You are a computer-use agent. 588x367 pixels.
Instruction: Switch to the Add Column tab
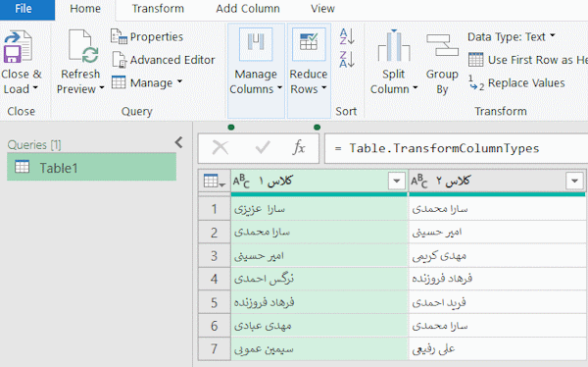pyautogui.click(x=248, y=9)
